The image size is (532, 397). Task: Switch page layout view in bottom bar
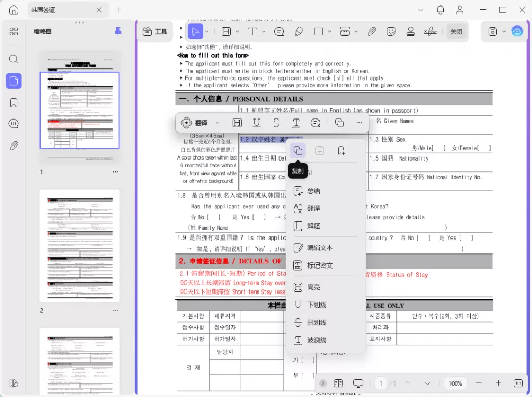pos(338,383)
